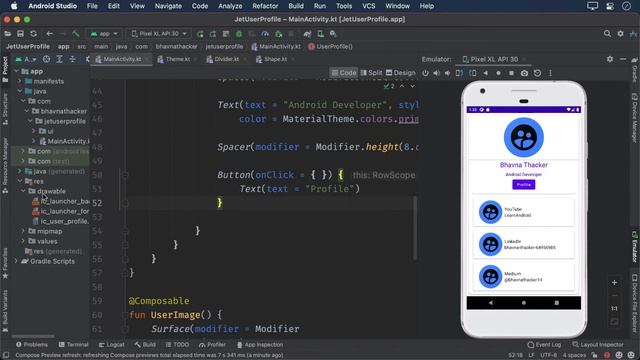The image size is (640, 360).
Task: Click emulator toolbar Back triangle button
Action: tap(485, 73)
